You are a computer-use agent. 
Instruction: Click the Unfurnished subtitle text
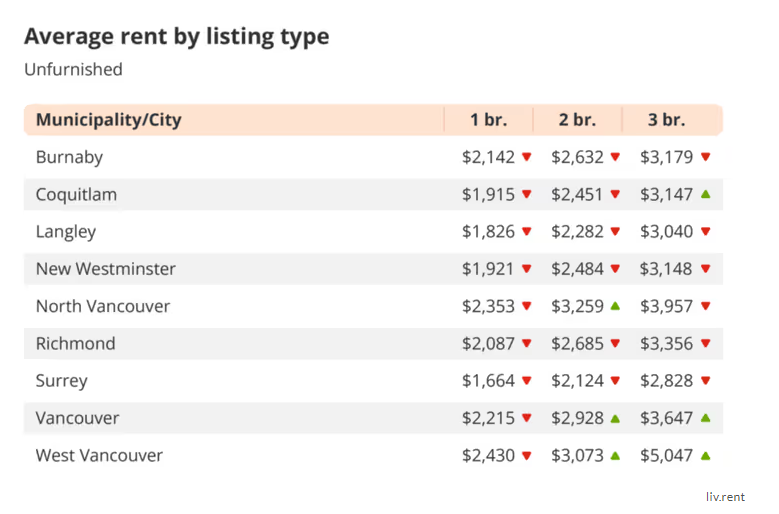click(73, 70)
